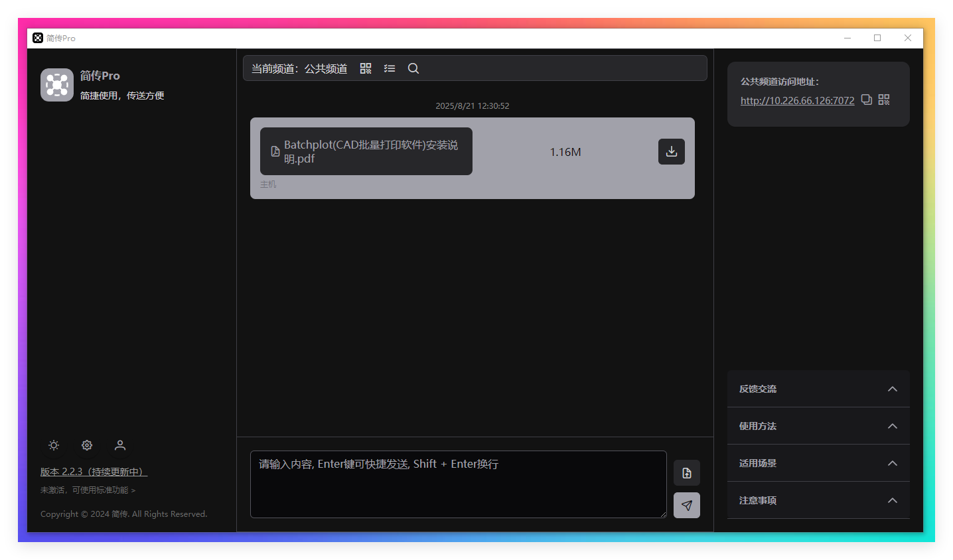This screenshot has width=953, height=560.
Task: Toggle light theme with the sun icon
Action: point(54,445)
